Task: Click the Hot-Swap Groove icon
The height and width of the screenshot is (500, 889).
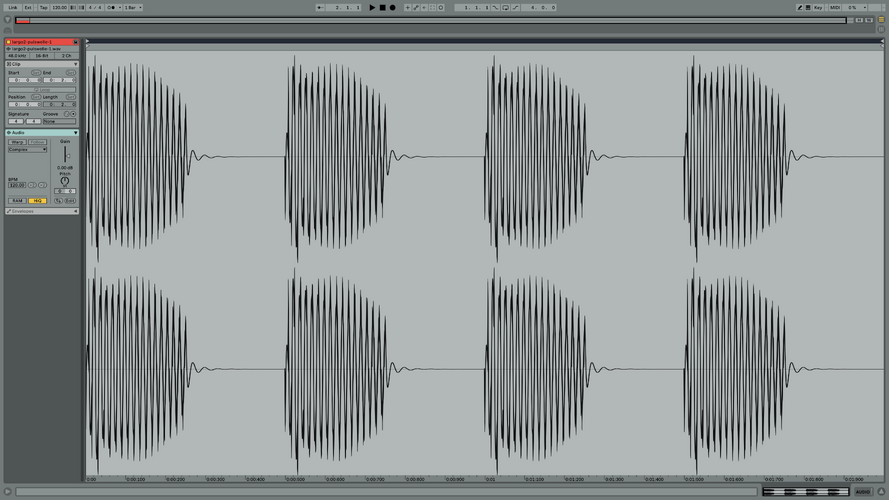Action: point(66,114)
